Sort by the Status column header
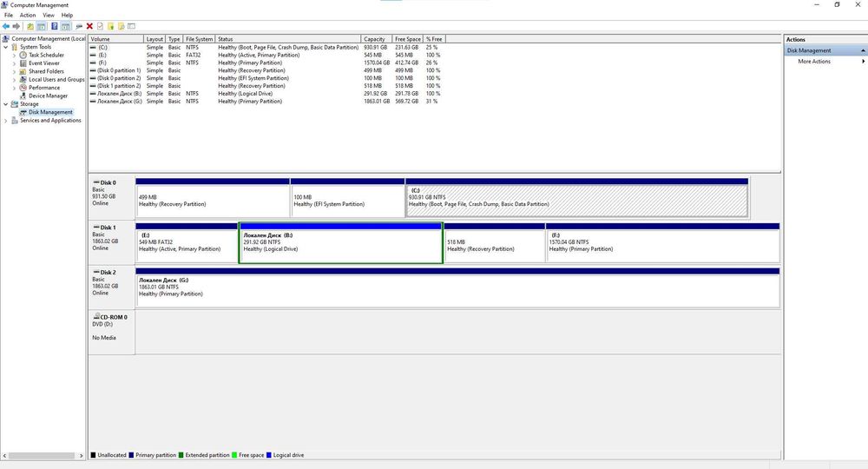Image resolution: width=868 pixels, height=469 pixels. (x=288, y=39)
